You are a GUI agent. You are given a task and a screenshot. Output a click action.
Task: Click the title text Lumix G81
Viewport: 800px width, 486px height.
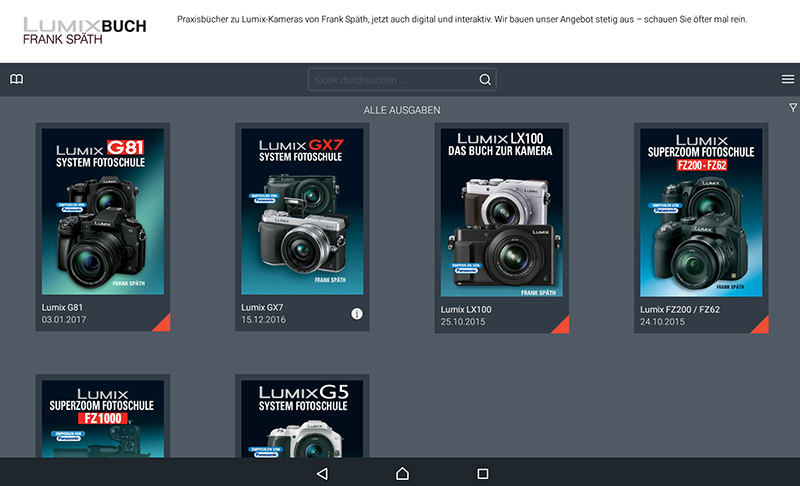coord(62,308)
